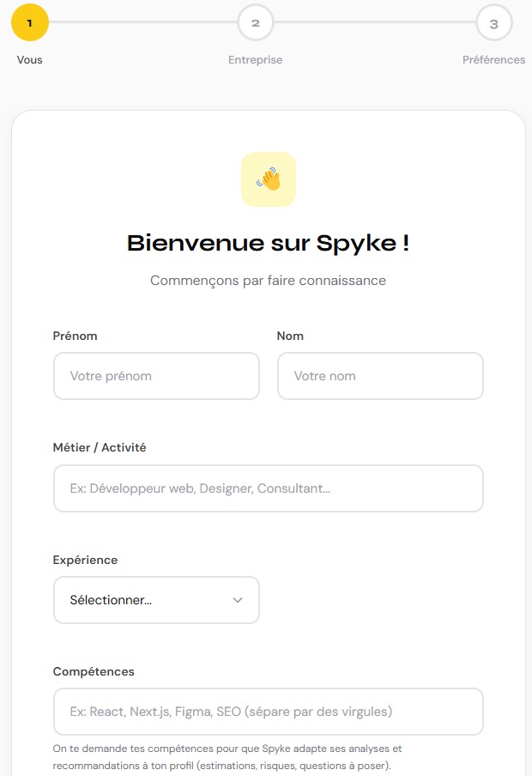Click the progress line between steps 1 and 2

(143, 23)
